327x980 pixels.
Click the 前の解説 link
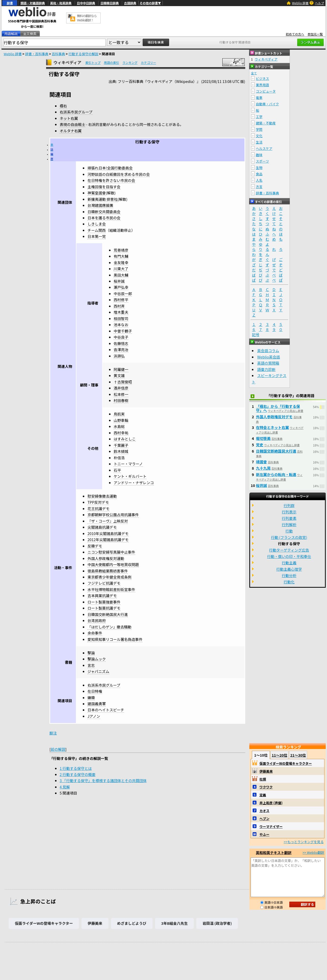[x=58, y=750]
